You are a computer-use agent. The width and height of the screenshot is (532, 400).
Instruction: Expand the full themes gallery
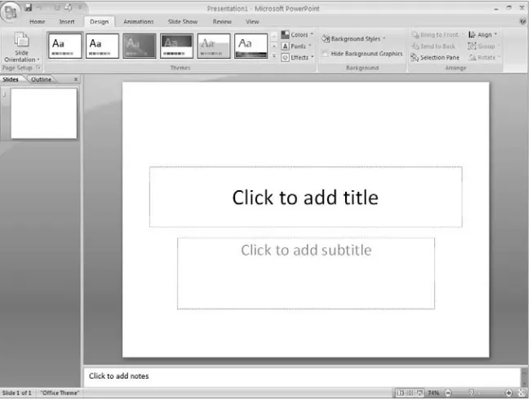tap(274, 56)
